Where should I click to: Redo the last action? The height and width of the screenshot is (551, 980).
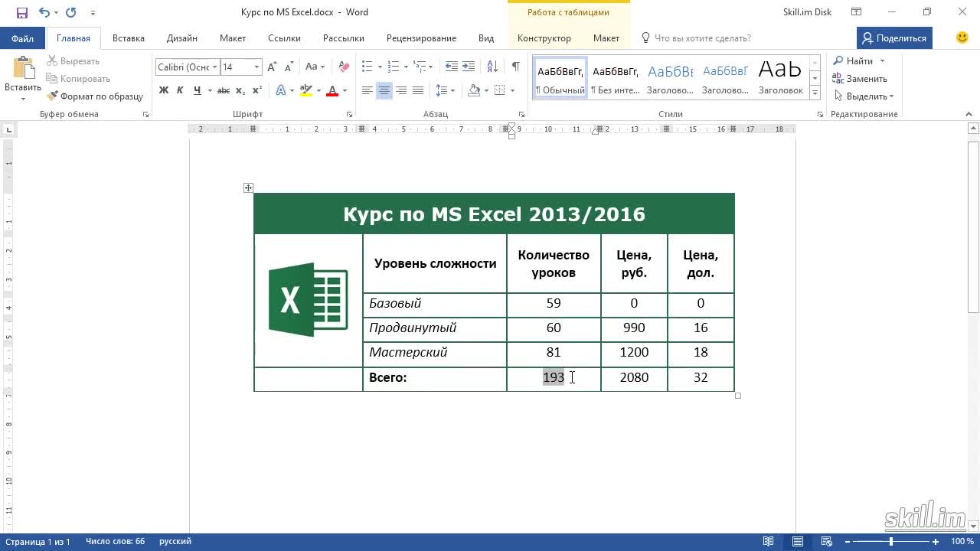tap(71, 12)
